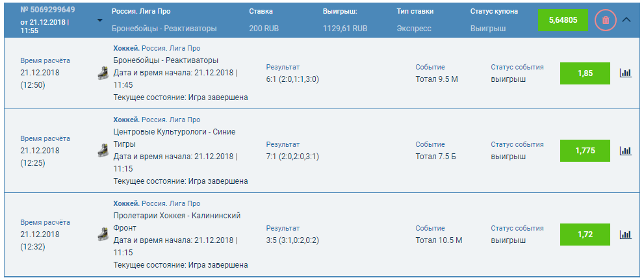Collapse the coupon with the up chevron
Viewport: 644px width, 280px height.
[x=626, y=19]
